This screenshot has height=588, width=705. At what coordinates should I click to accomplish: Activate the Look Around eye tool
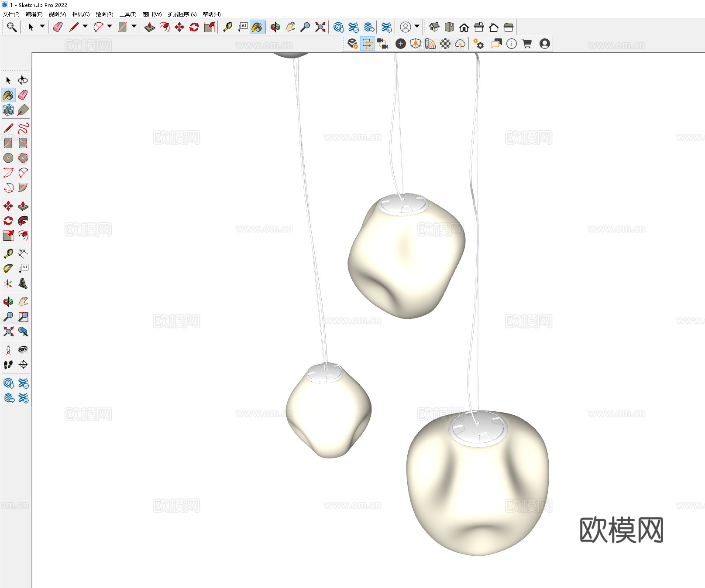coord(23,350)
